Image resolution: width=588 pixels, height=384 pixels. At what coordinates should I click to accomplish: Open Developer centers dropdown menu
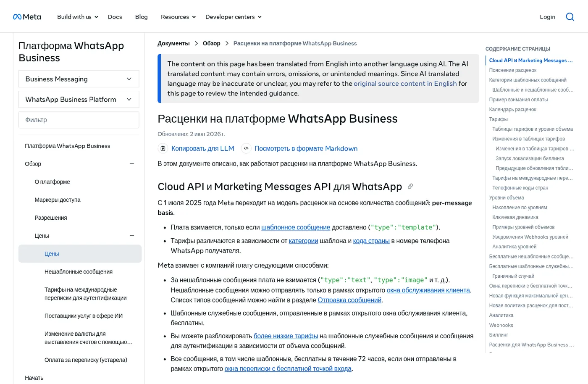(x=234, y=17)
